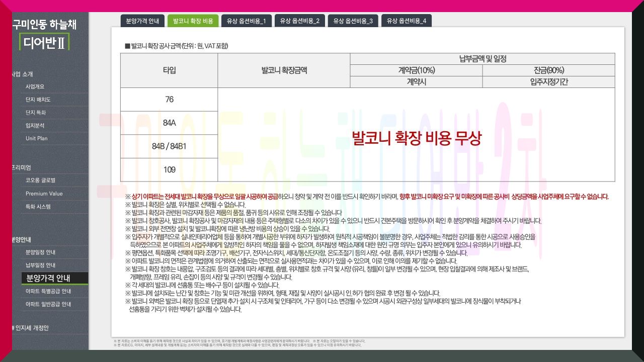
Task: Click the 발코니 확장 공사 금액 table caption
Action: tap(176, 46)
